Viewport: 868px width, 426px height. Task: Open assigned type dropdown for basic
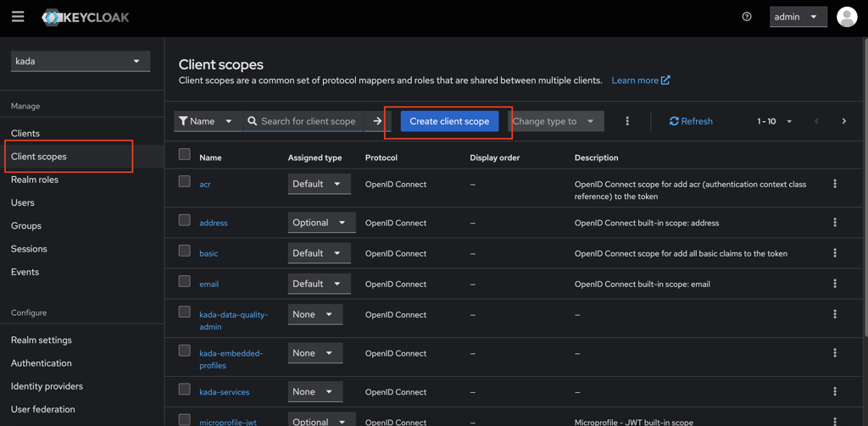(x=319, y=253)
